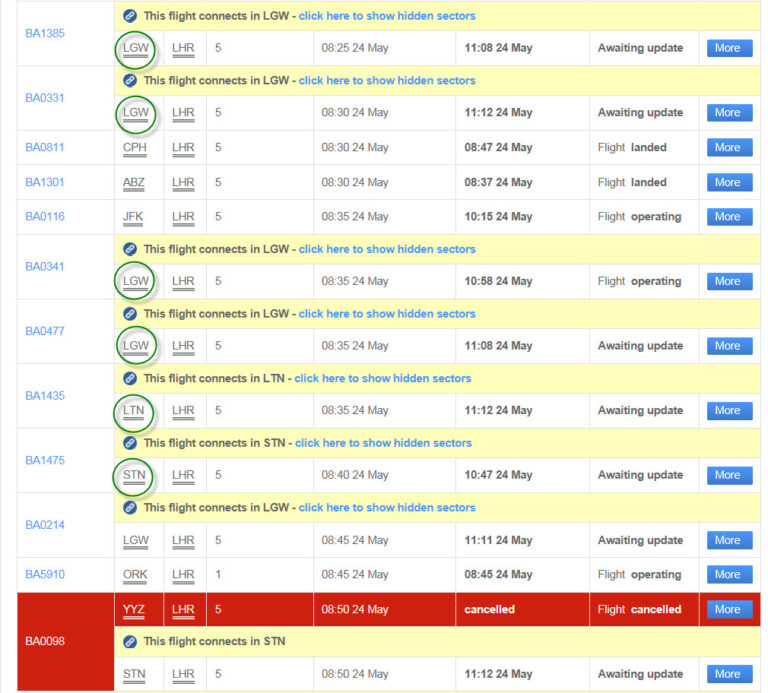
Task: Click the link icon in BA0477's connection notice
Action: [x=130, y=314]
